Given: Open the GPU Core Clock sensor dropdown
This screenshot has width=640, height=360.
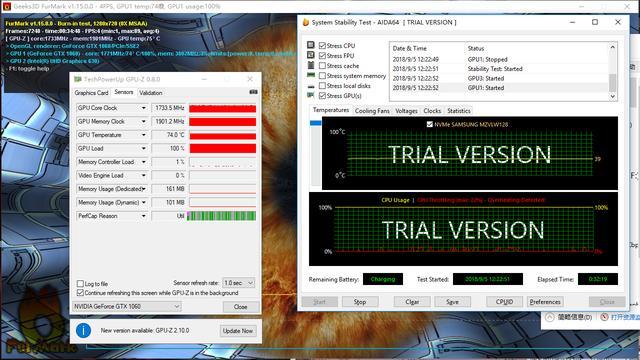Looking at the screenshot, I should [144, 108].
